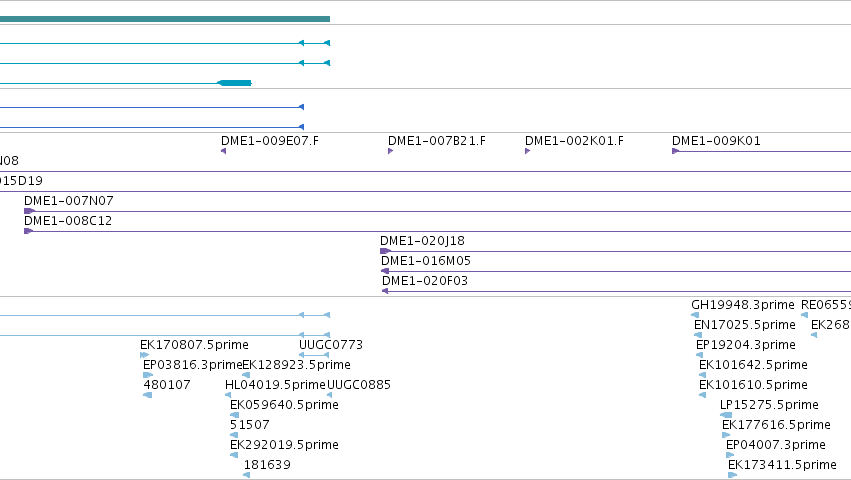Click the blue arrow glyph under UUGC0885
851x480 pixels.
pos(329,395)
